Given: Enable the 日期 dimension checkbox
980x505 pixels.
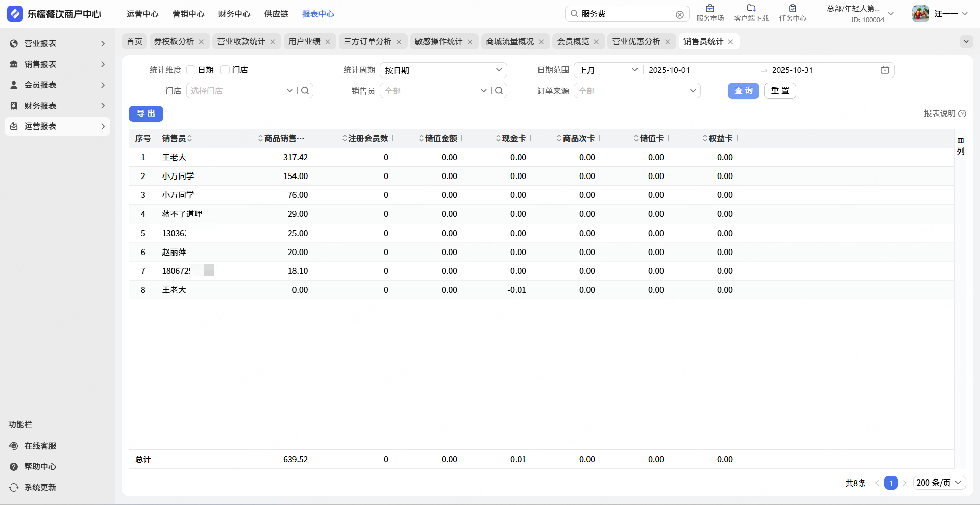Looking at the screenshot, I should (x=191, y=70).
